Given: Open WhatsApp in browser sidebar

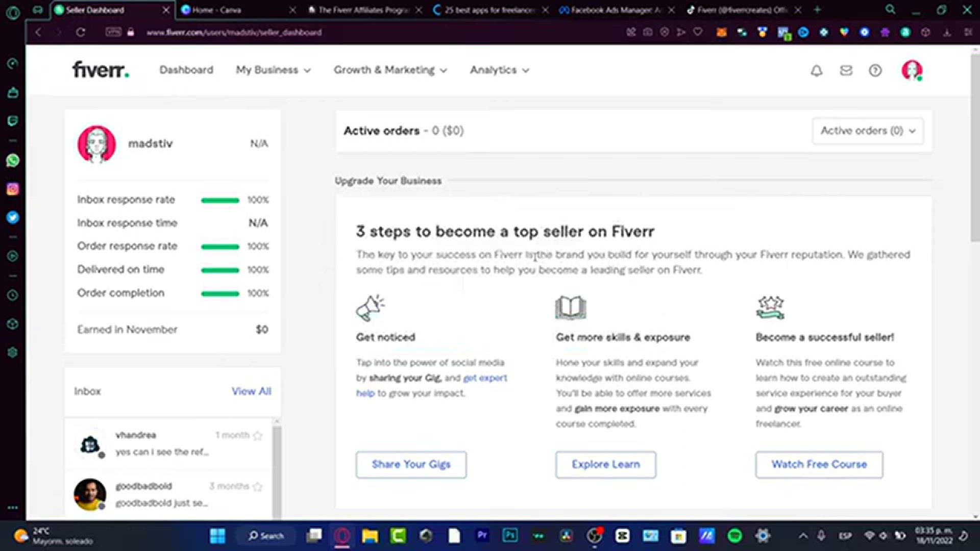Looking at the screenshot, I should coord(13,161).
